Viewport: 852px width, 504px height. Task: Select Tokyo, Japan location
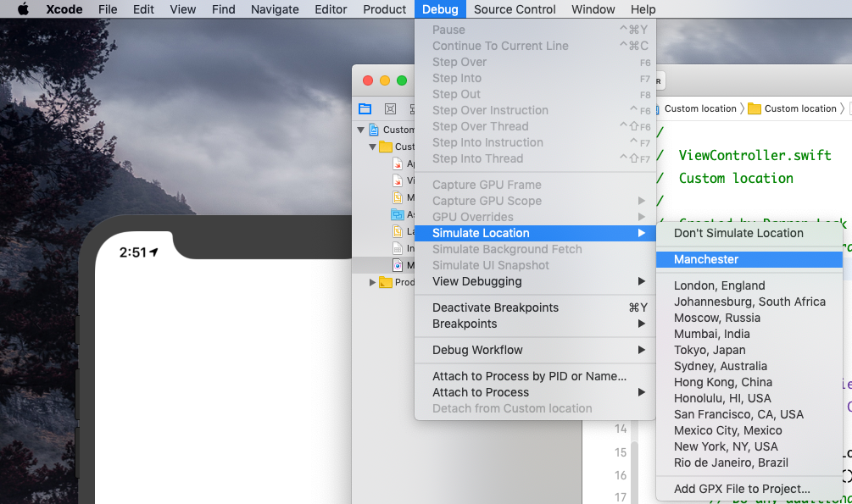pos(749,351)
